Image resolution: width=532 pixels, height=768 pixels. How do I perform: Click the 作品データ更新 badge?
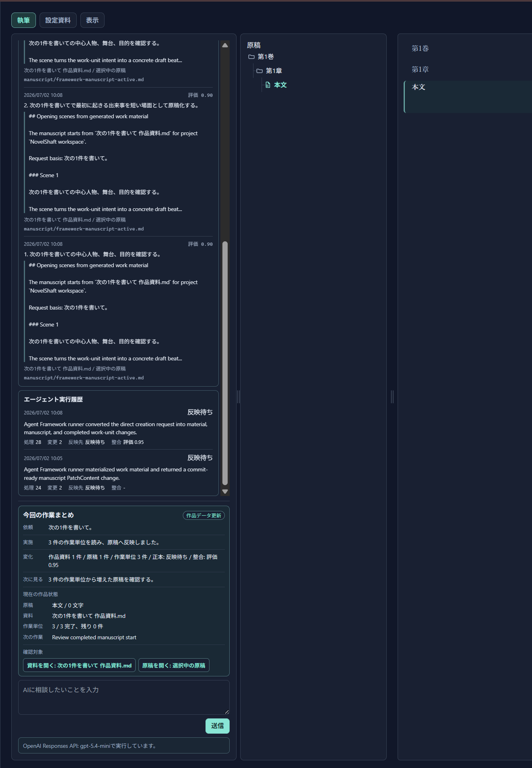[x=203, y=515]
